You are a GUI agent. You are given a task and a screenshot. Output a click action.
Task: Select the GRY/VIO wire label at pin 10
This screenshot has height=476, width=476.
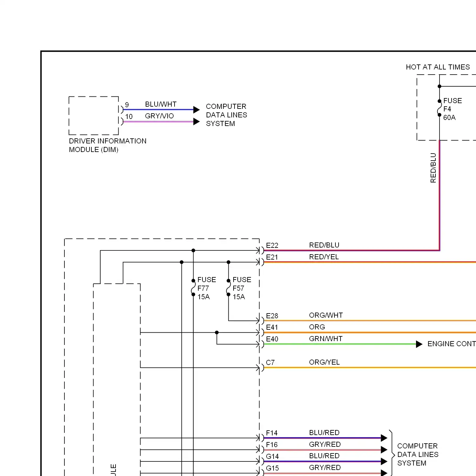[159, 116]
